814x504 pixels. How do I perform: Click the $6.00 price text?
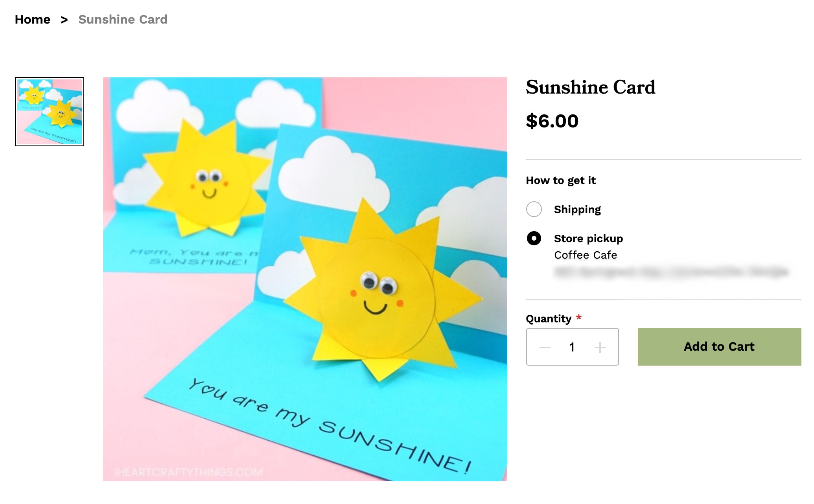(552, 121)
